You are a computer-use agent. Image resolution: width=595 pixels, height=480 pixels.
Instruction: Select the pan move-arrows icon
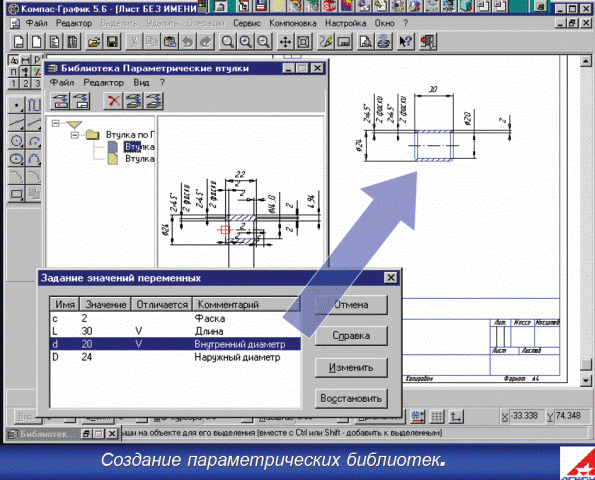pyautogui.click(x=285, y=41)
